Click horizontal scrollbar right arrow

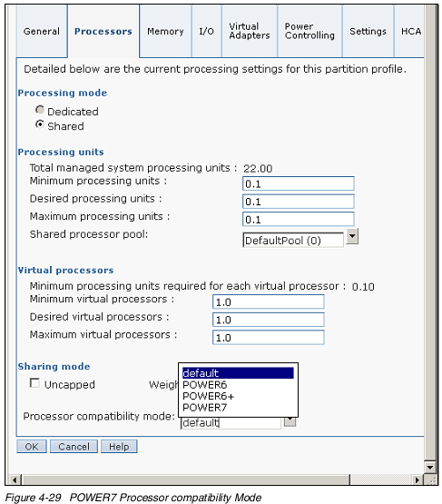click(417, 479)
